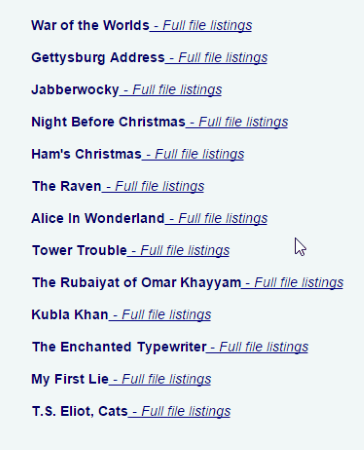Open The Raven full file listings
This screenshot has height=450, width=364.
153,186
